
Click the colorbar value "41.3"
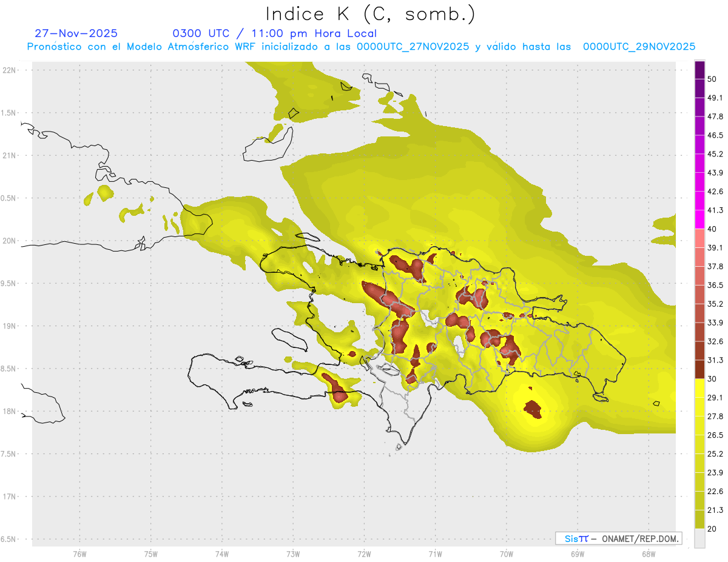click(x=715, y=210)
